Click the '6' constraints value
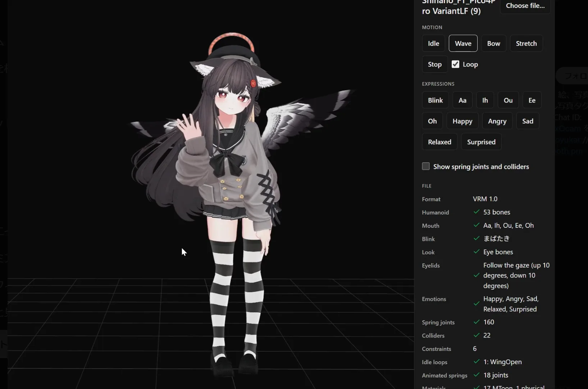The height and width of the screenshot is (389, 588). (475, 349)
